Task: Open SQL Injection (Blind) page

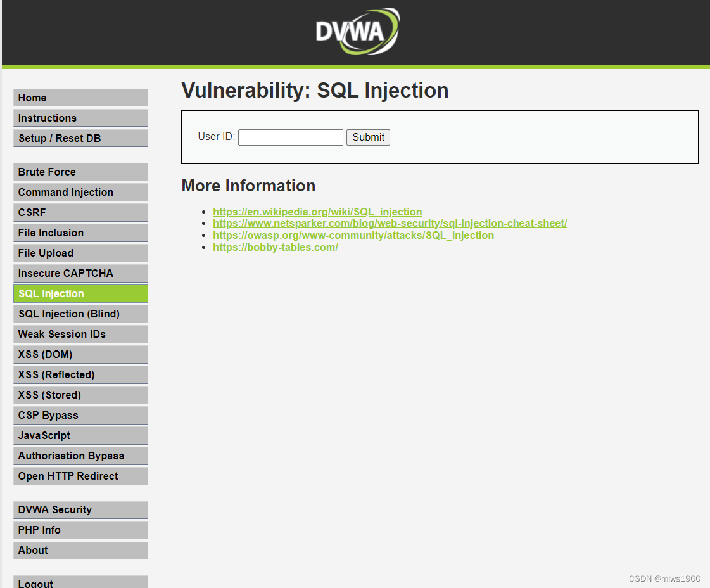Action: (80, 314)
